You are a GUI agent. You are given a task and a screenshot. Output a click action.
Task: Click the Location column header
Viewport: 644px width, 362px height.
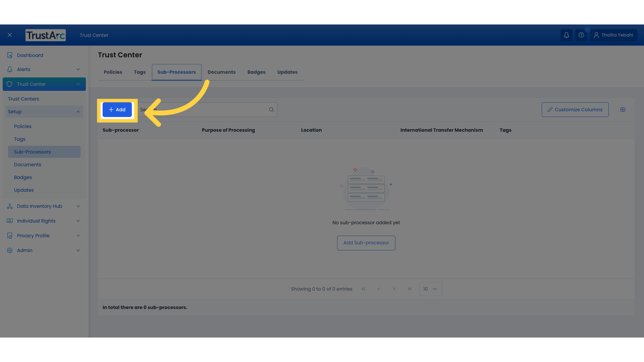pos(311,130)
